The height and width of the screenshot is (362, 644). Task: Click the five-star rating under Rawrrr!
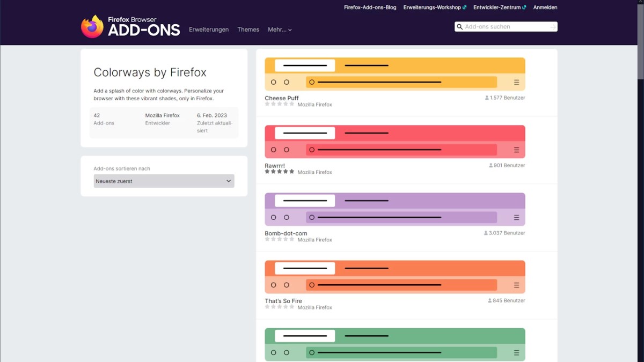tap(280, 172)
